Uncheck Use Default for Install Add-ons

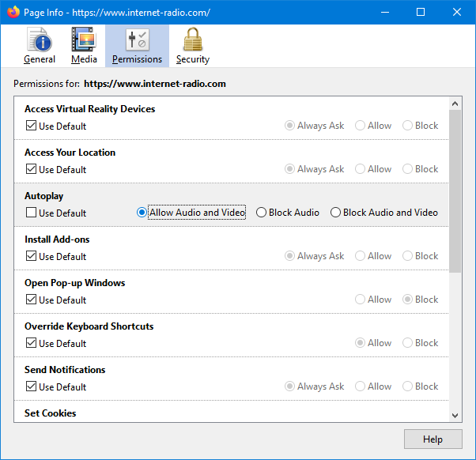click(x=32, y=256)
